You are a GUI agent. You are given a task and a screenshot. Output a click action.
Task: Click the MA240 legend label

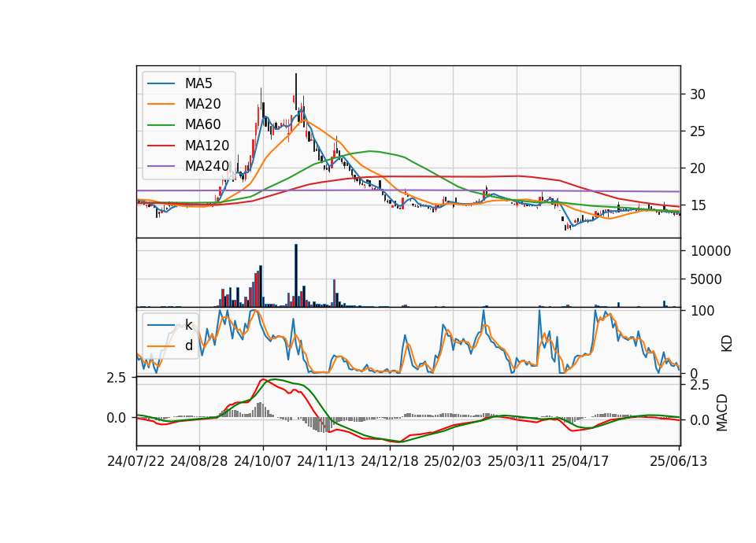[x=207, y=166]
